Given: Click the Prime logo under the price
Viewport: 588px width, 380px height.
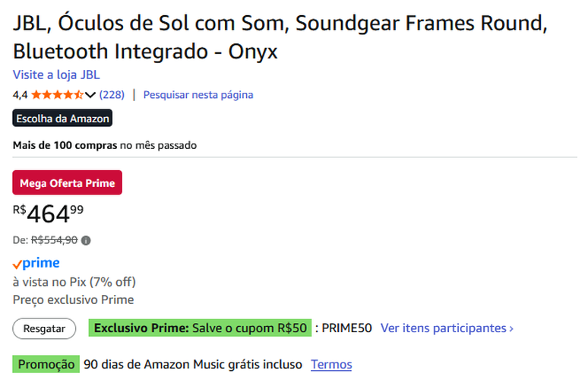Looking at the screenshot, I should 36,263.
